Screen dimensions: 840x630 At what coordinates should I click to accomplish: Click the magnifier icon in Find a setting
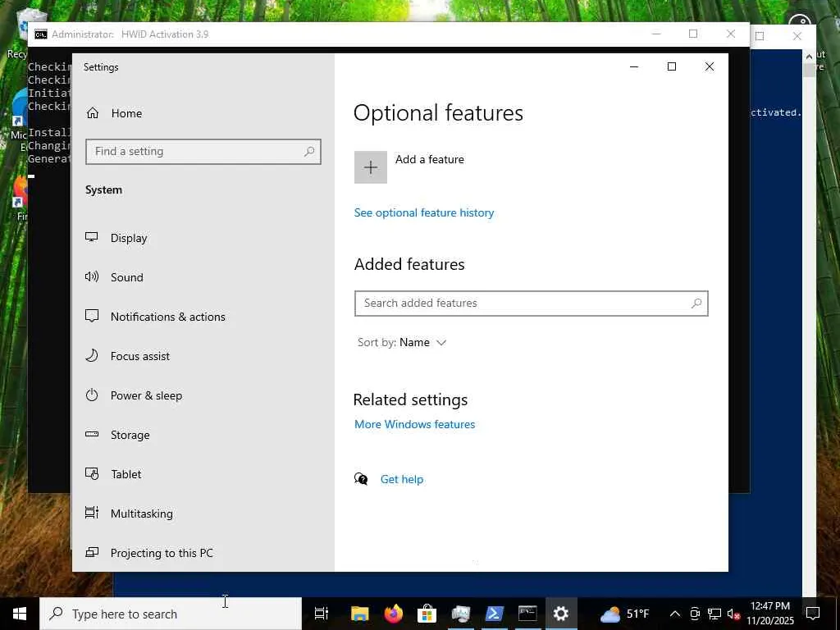pyautogui.click(x=309, y=152)
